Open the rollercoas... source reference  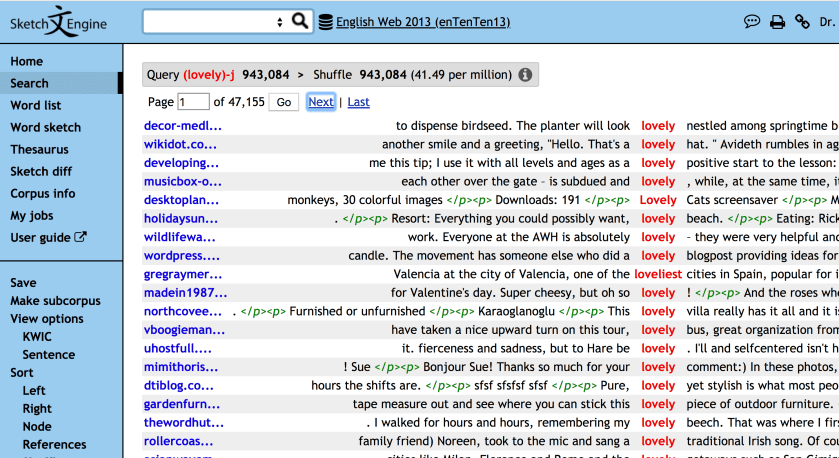click(x=178, y=441)
